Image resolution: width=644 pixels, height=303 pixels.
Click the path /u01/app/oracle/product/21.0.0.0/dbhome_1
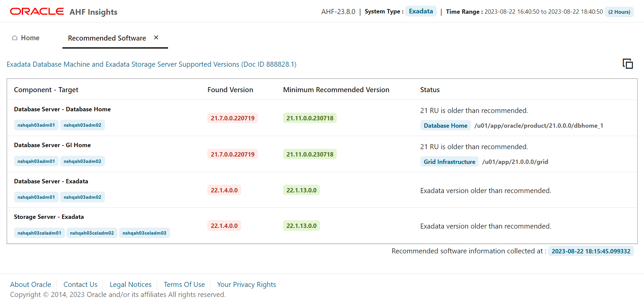539,126
